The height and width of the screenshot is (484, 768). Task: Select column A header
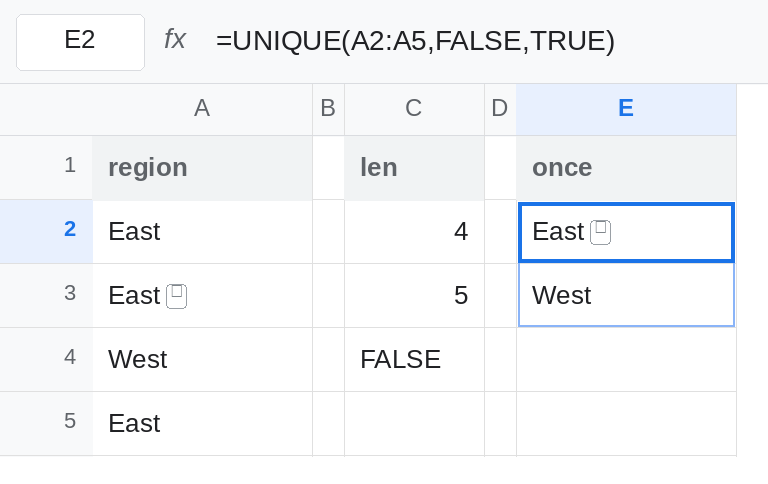(202, 109)
